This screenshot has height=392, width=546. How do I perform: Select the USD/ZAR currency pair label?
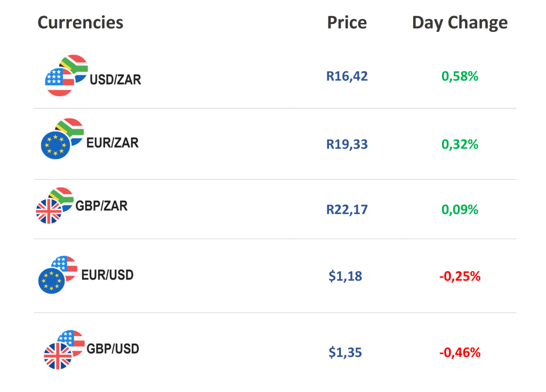pos(115,80)
